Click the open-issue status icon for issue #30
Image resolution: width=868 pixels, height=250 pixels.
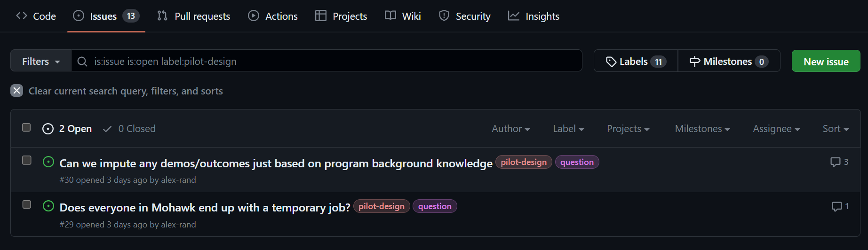48,162
